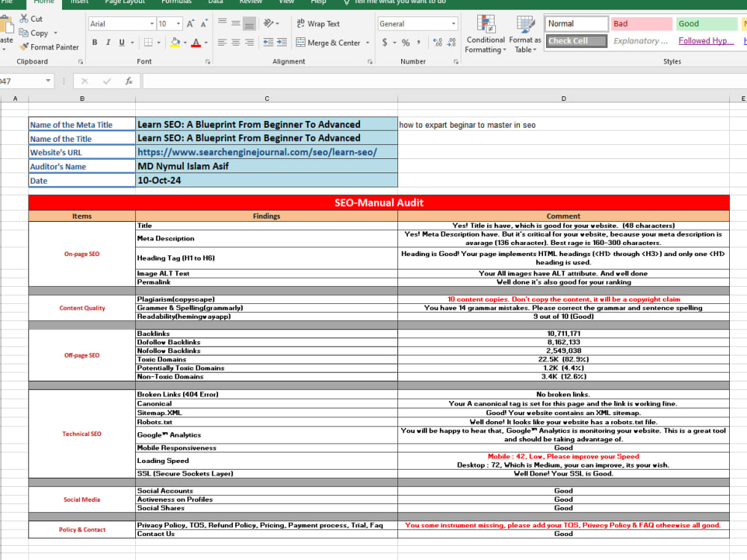Toggle Bold formatting

point(94,43)
